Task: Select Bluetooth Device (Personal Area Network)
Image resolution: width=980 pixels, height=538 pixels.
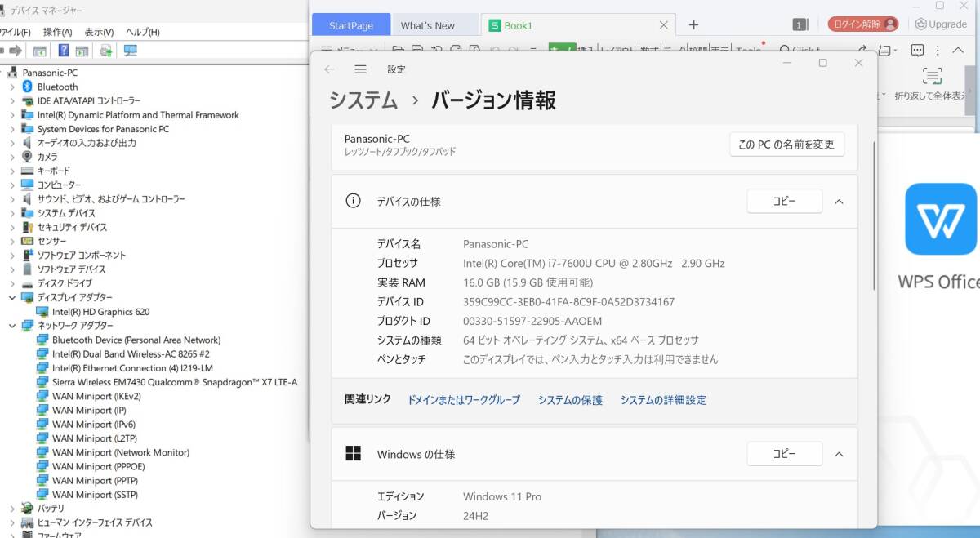Action: coord(136,340)
